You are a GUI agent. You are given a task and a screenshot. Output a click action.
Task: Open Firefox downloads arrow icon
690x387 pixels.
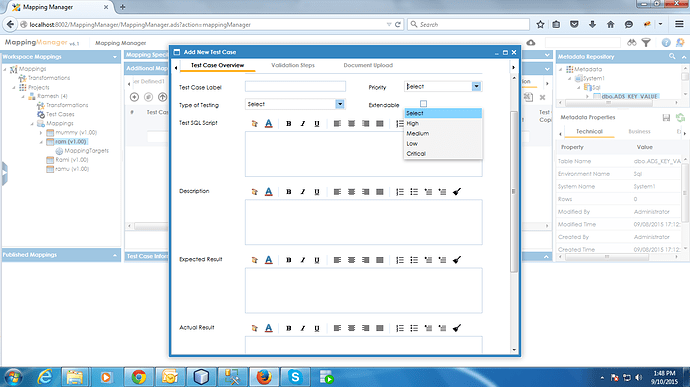click(592, 25)
